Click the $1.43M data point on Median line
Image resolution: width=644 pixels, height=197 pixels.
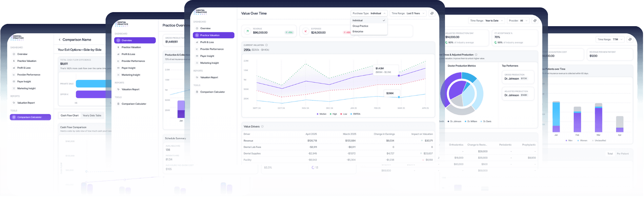tap(399, 76)
